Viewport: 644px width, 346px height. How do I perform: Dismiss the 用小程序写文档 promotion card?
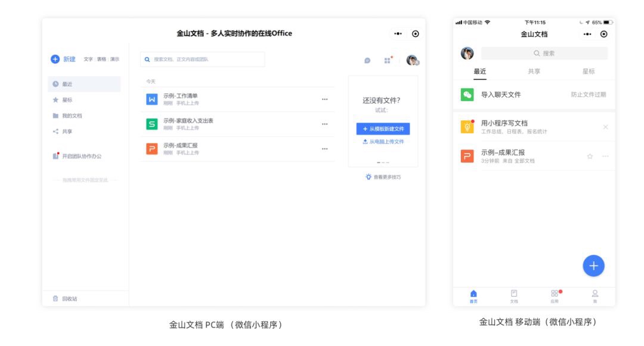click(606, 127)
